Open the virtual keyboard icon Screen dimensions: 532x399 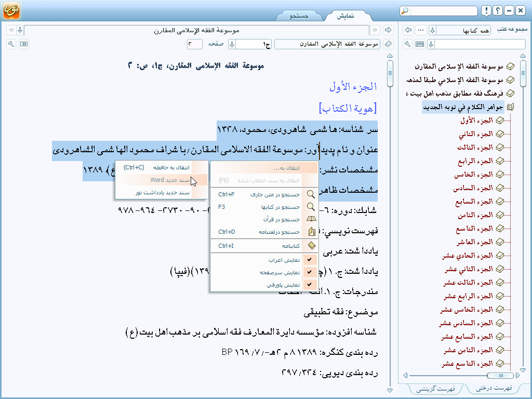point(420,44)
